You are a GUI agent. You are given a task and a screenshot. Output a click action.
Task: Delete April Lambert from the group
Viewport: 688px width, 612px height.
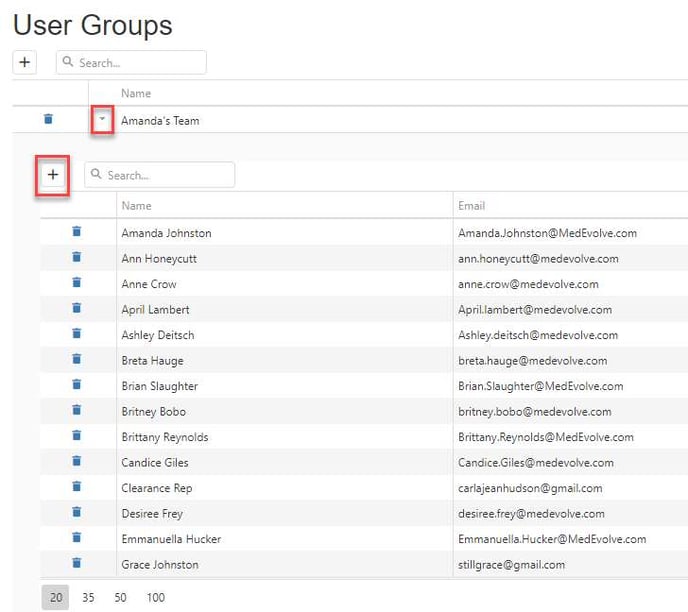coord(77,309)
